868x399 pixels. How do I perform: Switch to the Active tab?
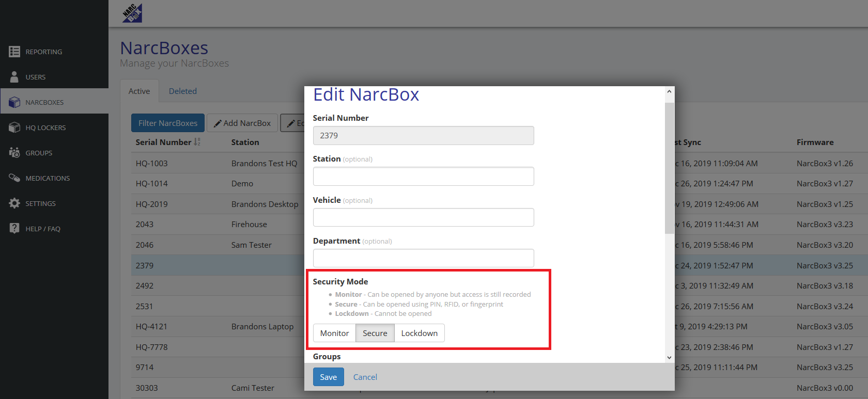(139, 91)
